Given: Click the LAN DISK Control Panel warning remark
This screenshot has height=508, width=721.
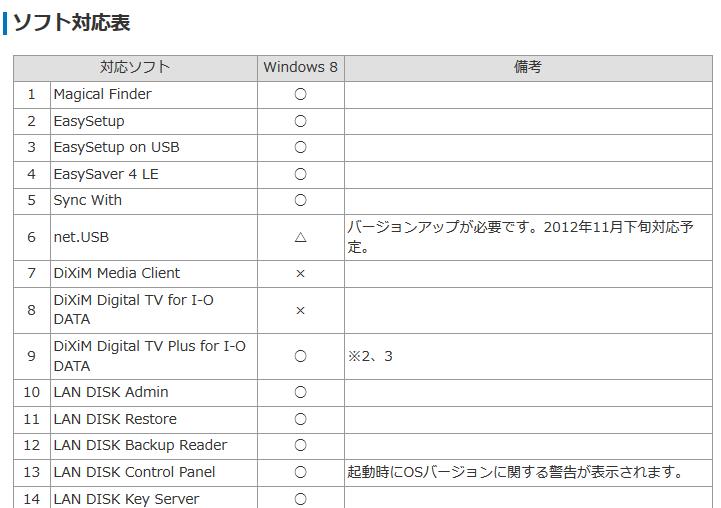Looking at the screenshot, I should tap(515, 472).
